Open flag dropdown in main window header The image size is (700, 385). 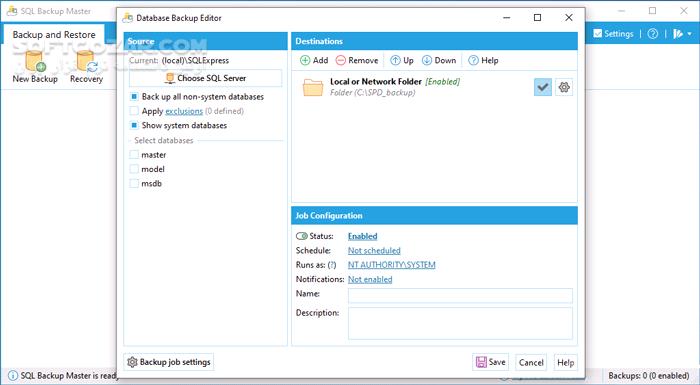click(682, 33)
